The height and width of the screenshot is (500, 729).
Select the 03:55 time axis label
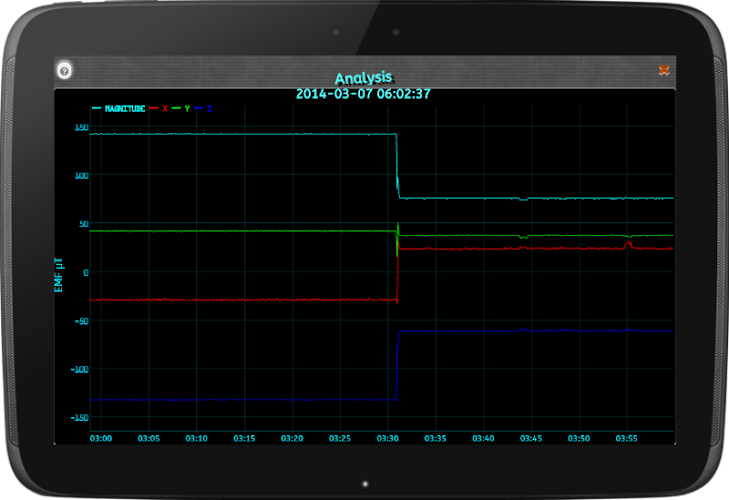626,438
